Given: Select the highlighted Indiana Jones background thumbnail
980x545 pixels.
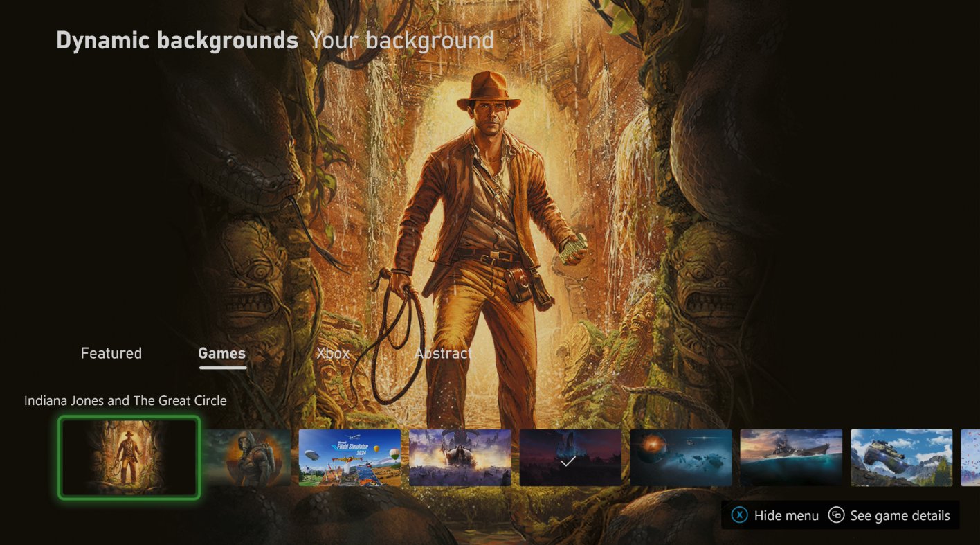Looking at the screenshot, I should point(129,458).
